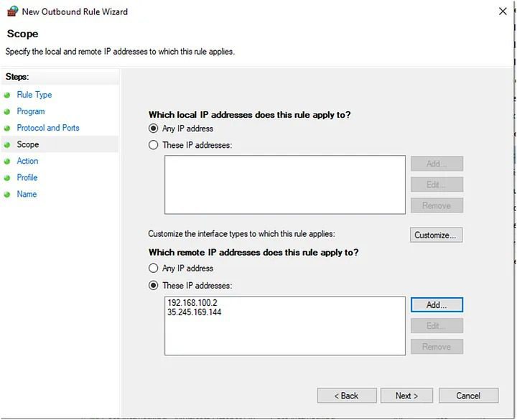Select 192.168.100.2 in remote address list
The width and height of the screenshot is (517, 420).
(192, 303)
